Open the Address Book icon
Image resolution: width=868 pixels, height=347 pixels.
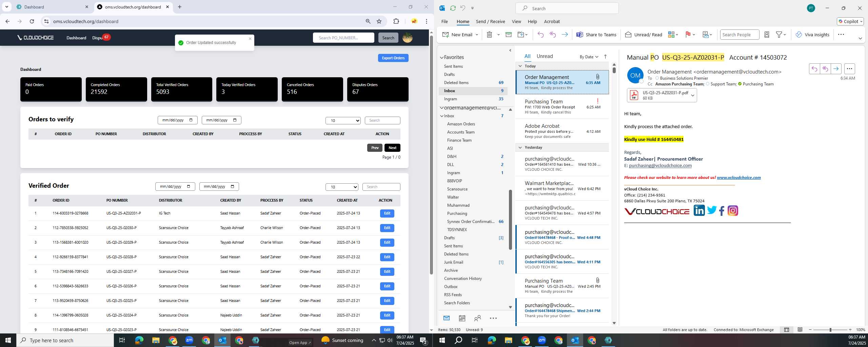tap(767, 35)
